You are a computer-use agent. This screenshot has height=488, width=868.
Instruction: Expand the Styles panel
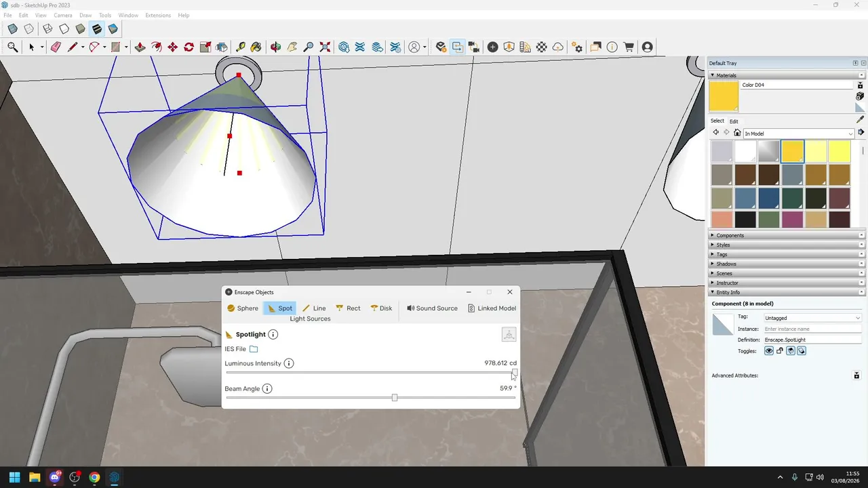coord(787,245)
